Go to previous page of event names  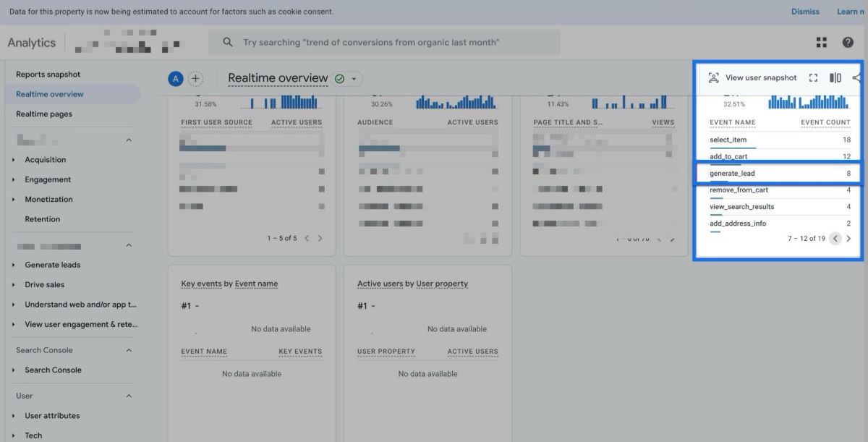(x=835, y=239)
